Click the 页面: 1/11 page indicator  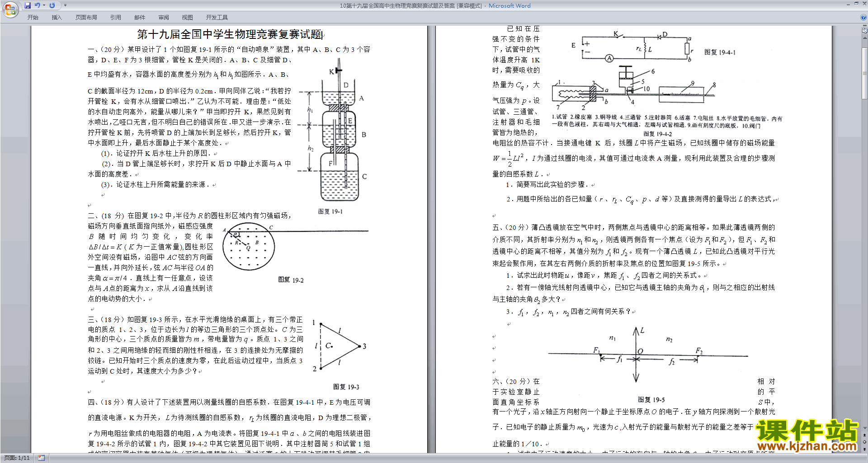coord(17,458)
